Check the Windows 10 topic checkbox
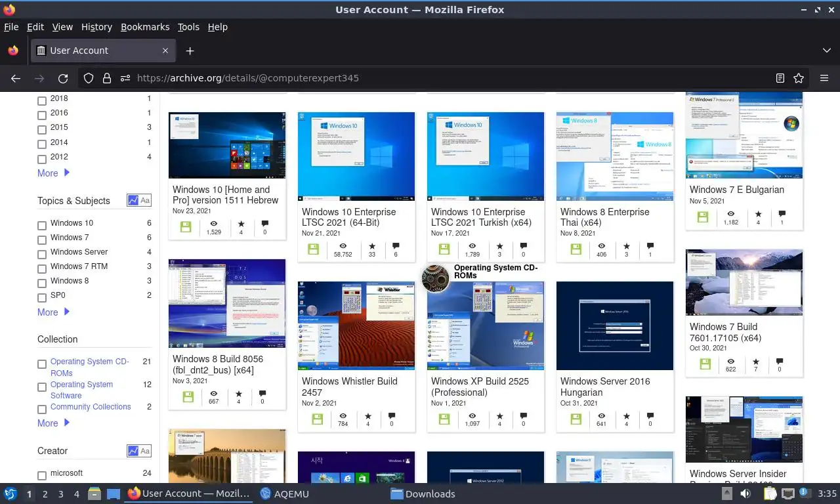The height and width of the screenshot is (504, 840). pos(42,226)
